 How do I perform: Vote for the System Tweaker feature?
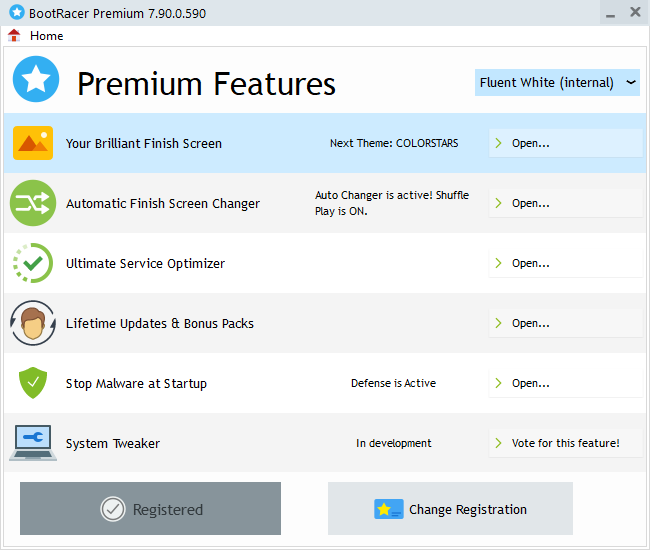coord(565,443)
